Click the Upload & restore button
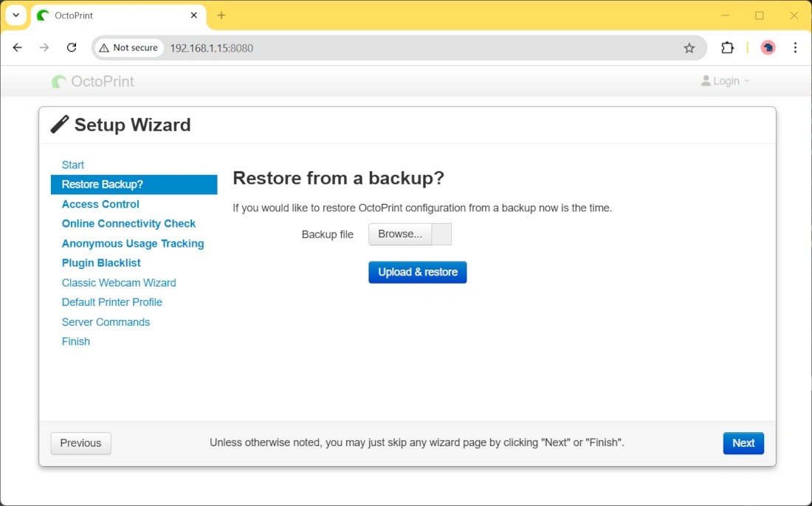 pos(417,272)
